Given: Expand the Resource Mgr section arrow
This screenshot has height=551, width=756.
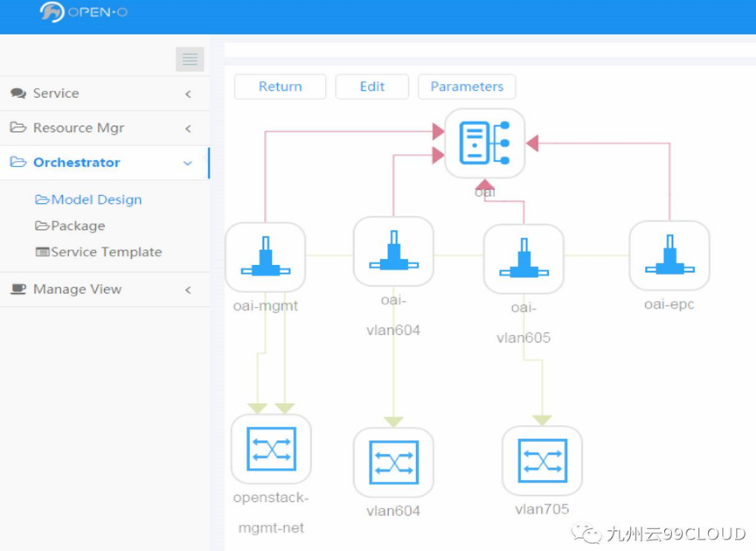Looking at the screenshot, I should (x=188, y=129).
